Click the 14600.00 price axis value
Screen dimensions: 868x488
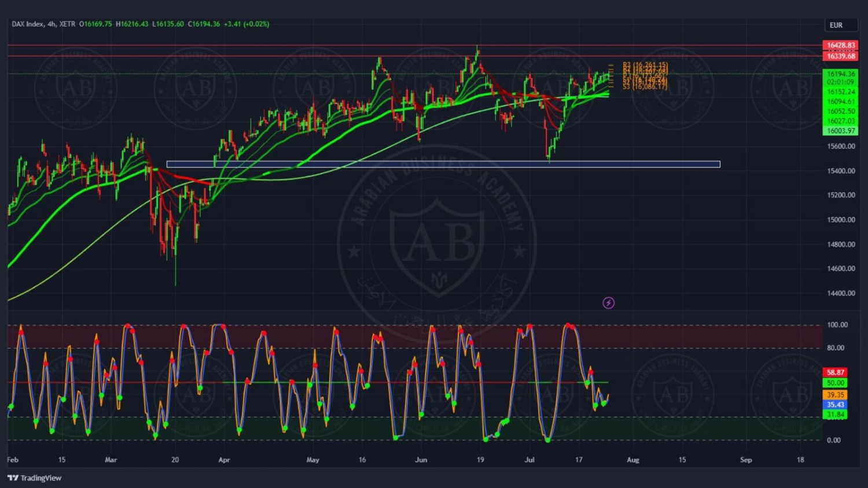point(841,269)
